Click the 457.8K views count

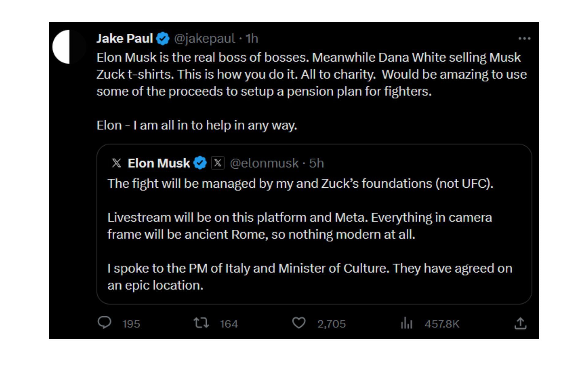[x=442, y=324]
